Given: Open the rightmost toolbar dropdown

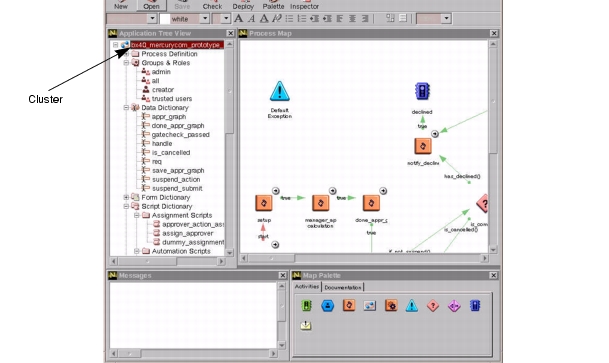Looking at the screenshot, I should click(x=446, y=19).
